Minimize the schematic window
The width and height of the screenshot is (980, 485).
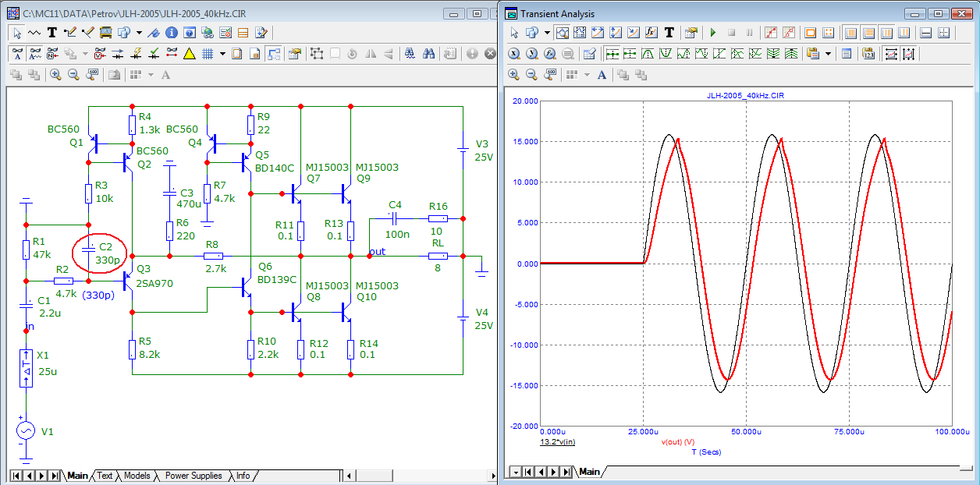point(454,13)
